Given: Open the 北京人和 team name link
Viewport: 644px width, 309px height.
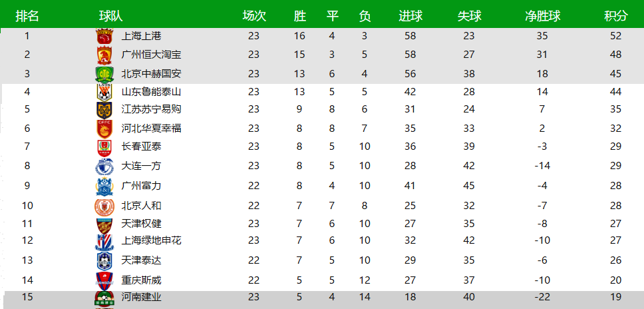Looking at the screenshot, I should [141, 206].
